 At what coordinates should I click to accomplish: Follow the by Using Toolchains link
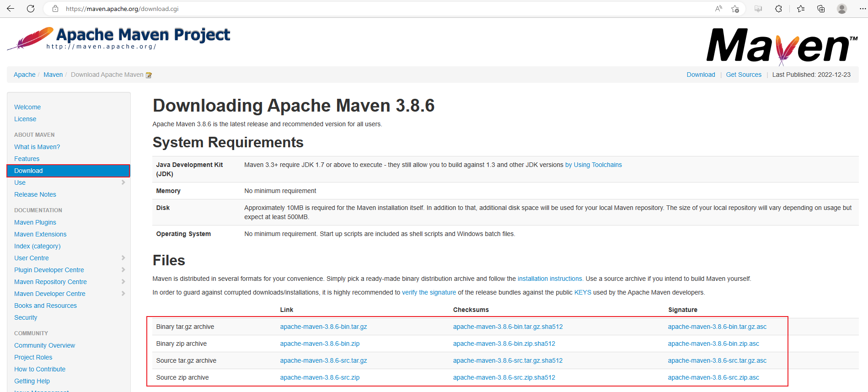click(x=594, y=165)
